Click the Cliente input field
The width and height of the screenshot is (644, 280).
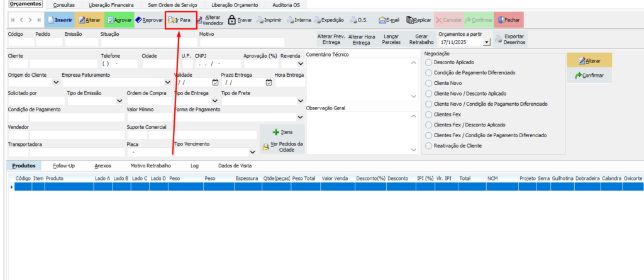[18, 64]
